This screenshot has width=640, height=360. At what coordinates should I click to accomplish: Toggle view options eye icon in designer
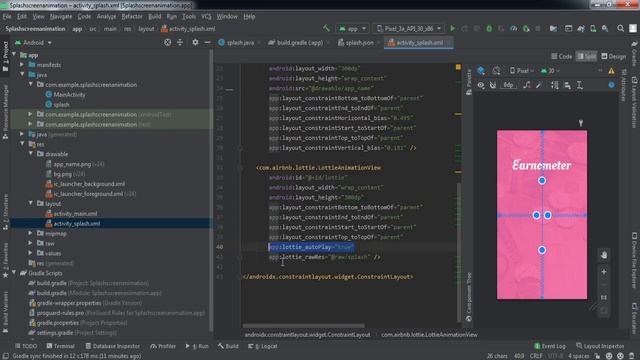tap(481, 85)
